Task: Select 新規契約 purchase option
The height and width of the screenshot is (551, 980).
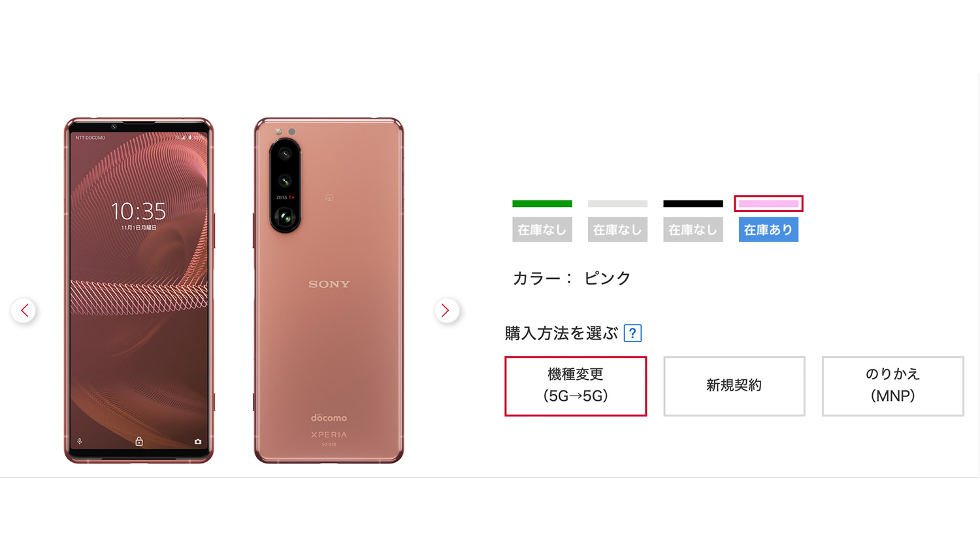Action: [734, 386]
